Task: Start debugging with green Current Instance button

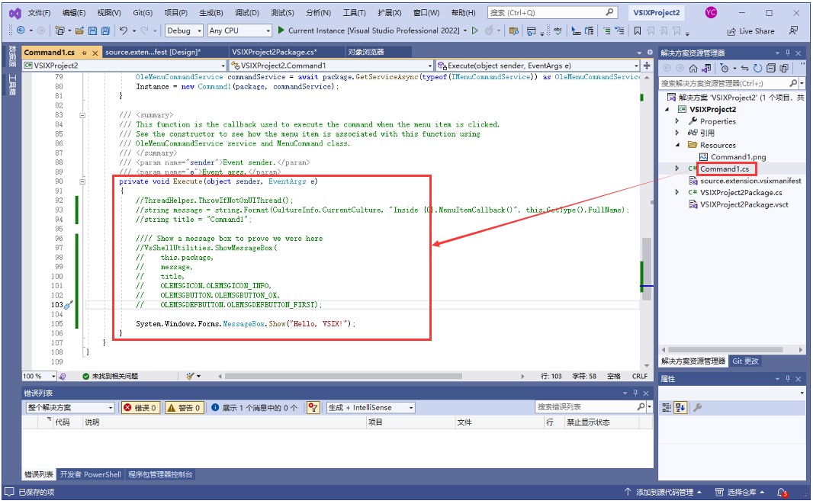Action: 368,30
